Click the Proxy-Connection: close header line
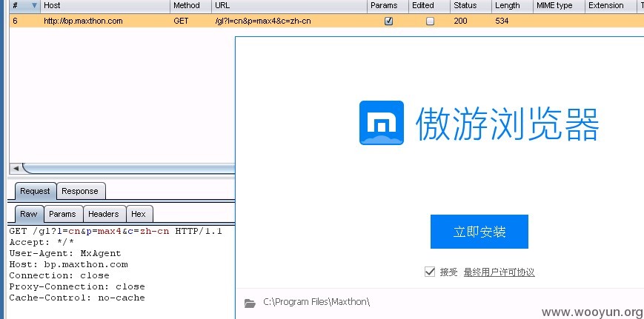644x319 pixels. [77, 286]
